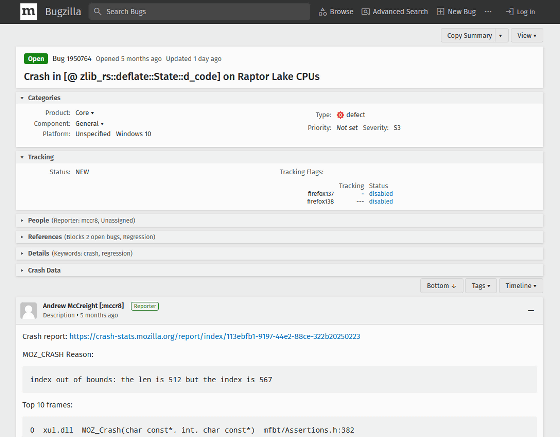Open the Tags dropdown

tap(481, 286)
